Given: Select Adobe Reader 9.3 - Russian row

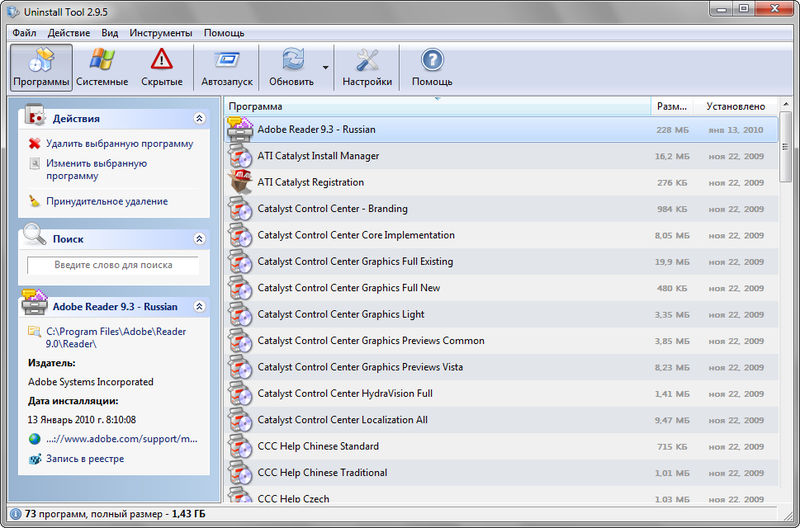Looking at the screenshot, I should point(502,130).
